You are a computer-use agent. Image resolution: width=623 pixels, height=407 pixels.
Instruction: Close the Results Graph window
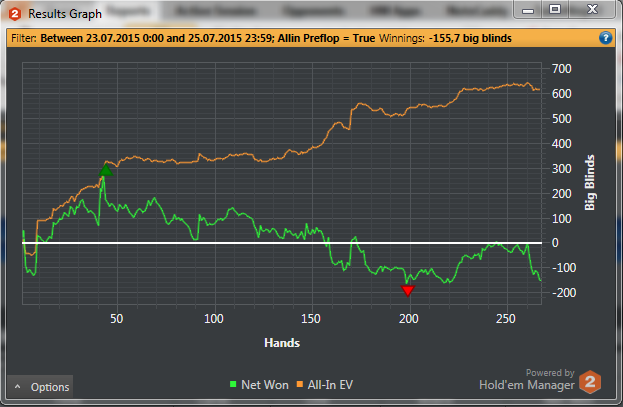pyautogui.click(x=592, y=10)
